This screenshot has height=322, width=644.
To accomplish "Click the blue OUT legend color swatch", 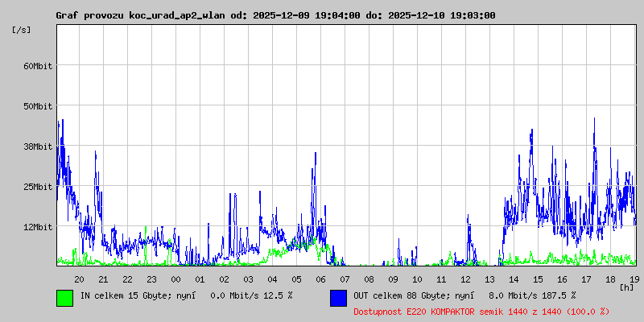I will [x=338, y=298].
